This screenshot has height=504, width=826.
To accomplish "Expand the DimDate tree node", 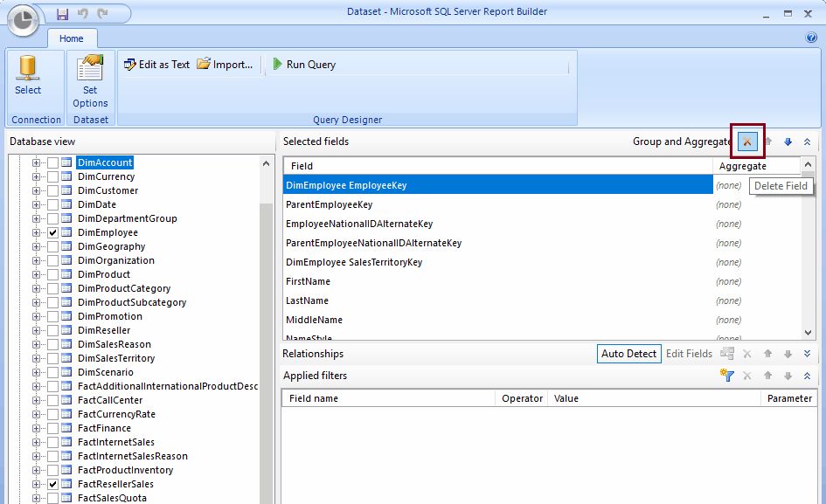I will click(36, 204).
